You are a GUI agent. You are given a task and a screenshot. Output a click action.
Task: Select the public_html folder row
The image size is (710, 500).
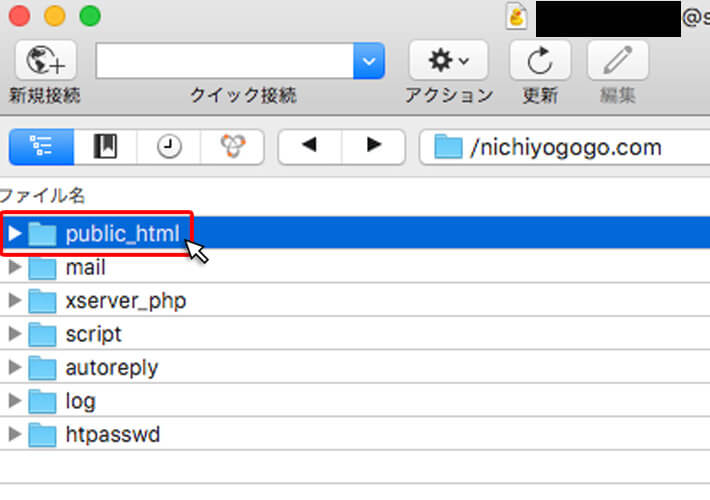point(355,233)
